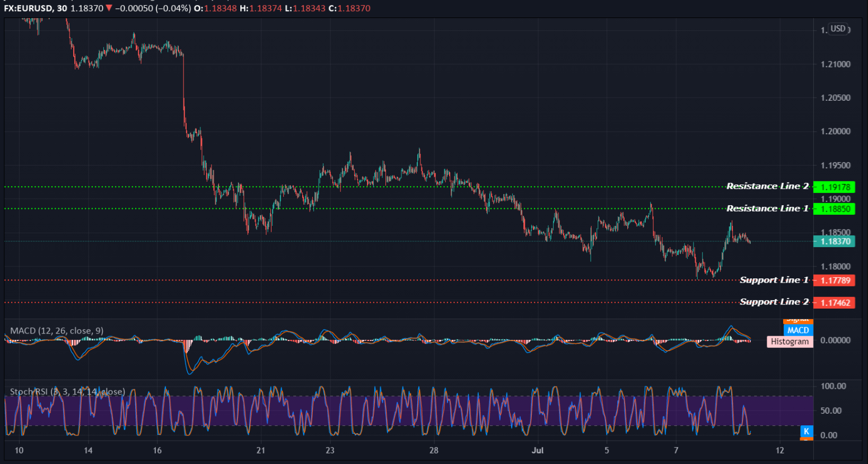The width and height of the screenshot is (868, 464).
Task: Click date 10 on the time axis
Action: click(x=19, y=450)
